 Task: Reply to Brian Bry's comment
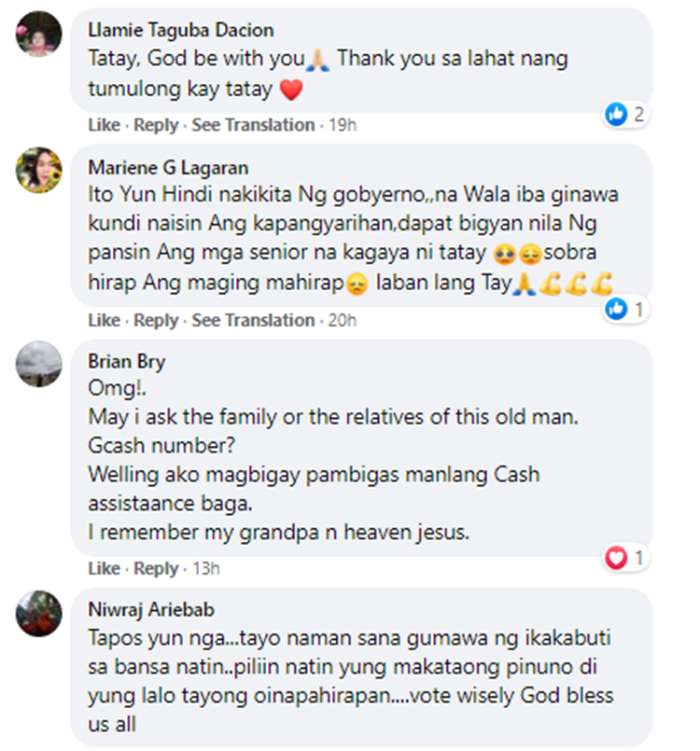pyautogui.click(x=156, y=568)
